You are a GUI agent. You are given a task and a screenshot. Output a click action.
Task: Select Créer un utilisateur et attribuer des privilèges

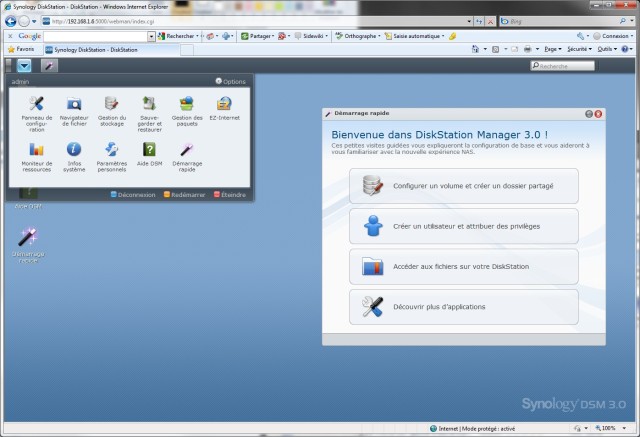pos(464,226)
